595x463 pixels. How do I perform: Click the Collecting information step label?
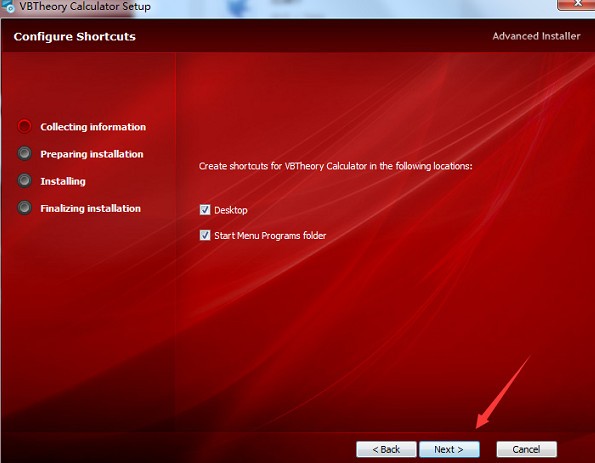pos(93,127)
